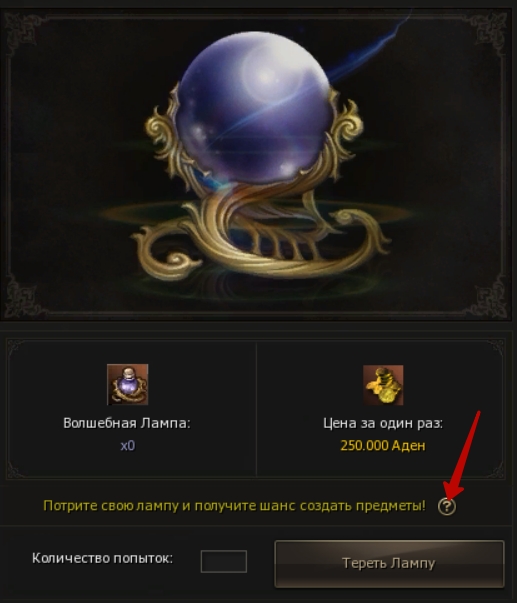The height and width of the screenshot is (603, 517).
Task: Click the Цена за один раз label
Action: tap(383, 423)
